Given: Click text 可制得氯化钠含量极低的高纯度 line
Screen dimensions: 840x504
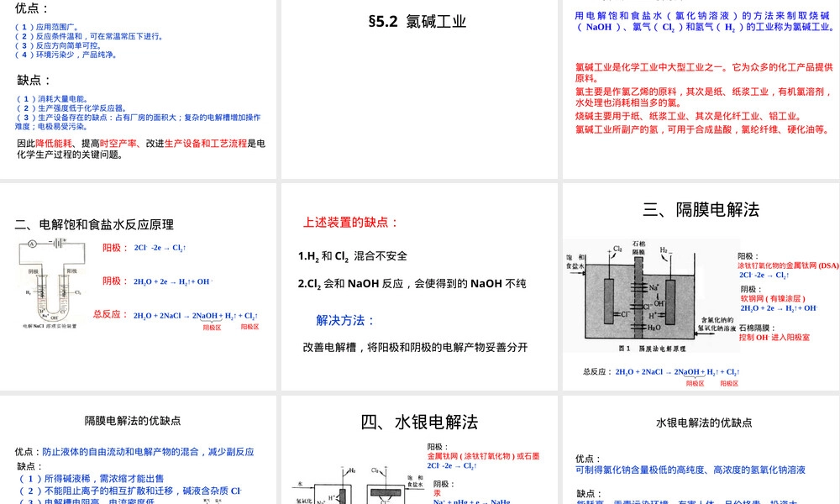Looking at the screenshot, I should 690,470.
